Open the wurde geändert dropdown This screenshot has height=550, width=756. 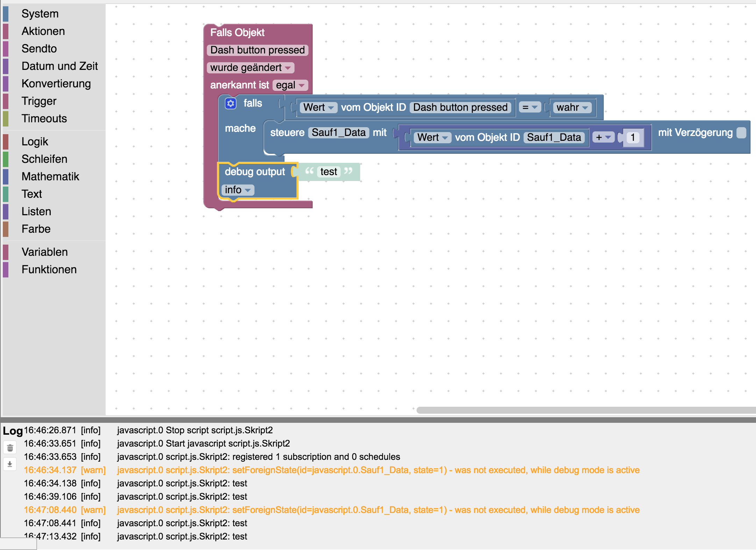pos(250,67)
